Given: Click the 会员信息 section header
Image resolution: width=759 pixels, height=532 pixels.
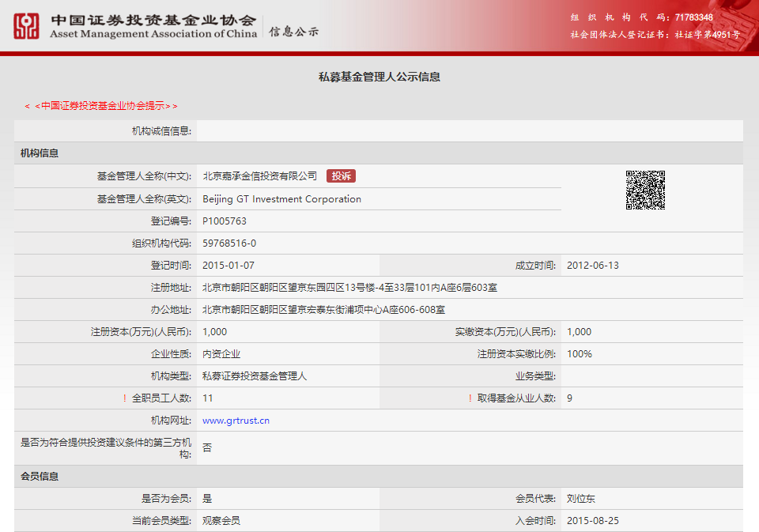Looking at the screenshot, I should click(x=40, y=477).
